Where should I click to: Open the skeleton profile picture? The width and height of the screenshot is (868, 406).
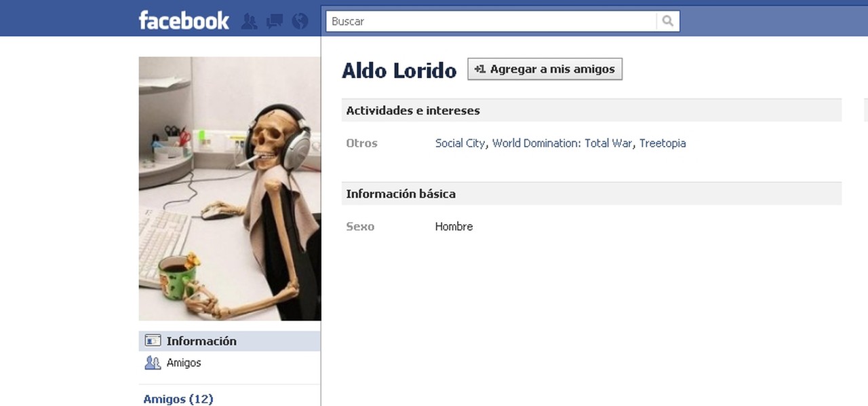click(x=229, y=188)
